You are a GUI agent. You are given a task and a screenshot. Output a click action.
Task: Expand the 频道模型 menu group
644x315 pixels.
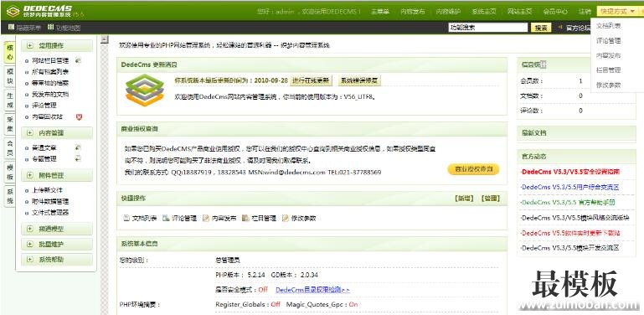click(x=57, y=229)
